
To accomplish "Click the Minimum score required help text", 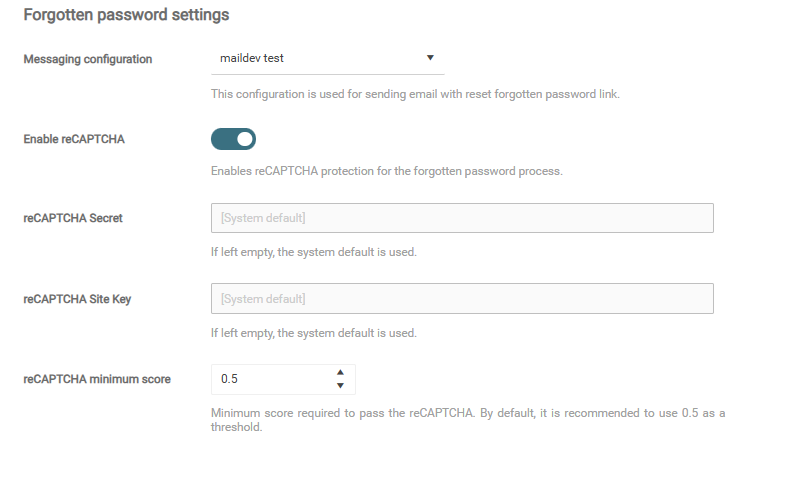I will click(468, 420).
